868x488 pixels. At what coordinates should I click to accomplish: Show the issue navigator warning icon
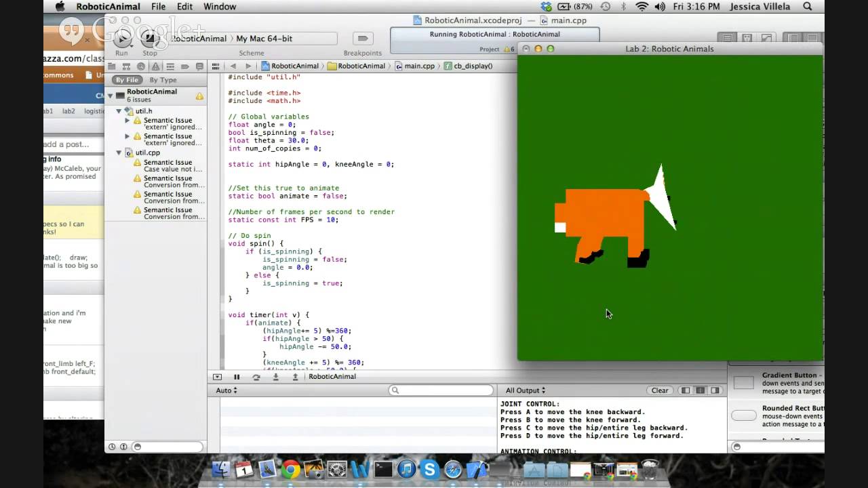coord(156,66)
